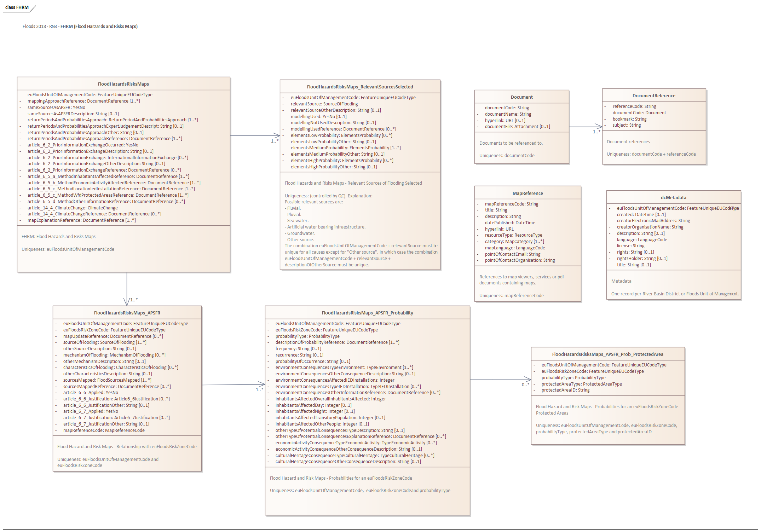
Task: Select the Document class header
Action: [x=521, y=97]
